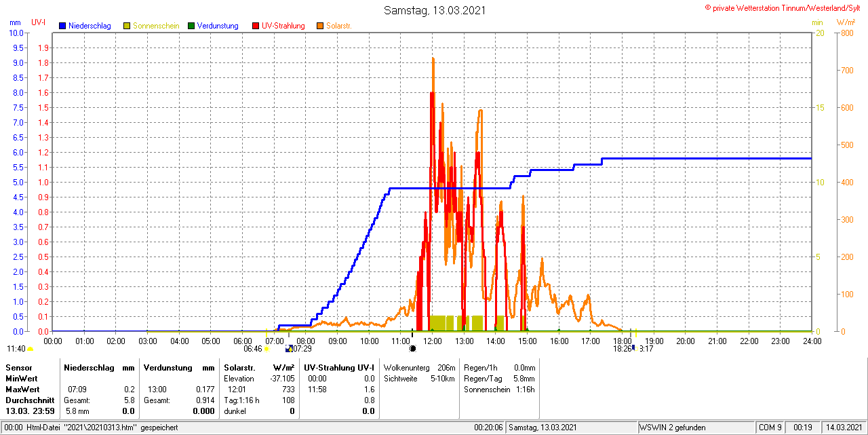
Task: Click the 24:00 hour label on time axis
Action: click(x=812, y=341)
